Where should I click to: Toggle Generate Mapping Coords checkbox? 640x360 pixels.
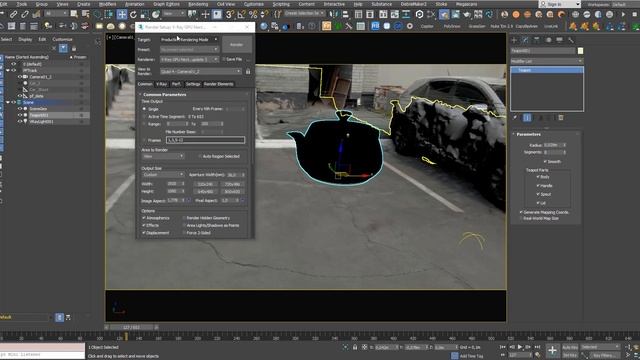[521, 212]
